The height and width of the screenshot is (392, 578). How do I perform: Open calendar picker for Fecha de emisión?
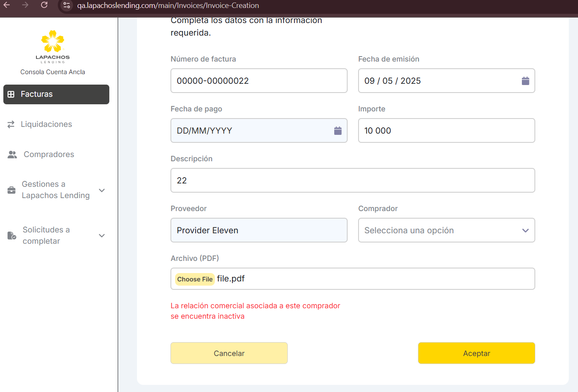tap(525, 81)
